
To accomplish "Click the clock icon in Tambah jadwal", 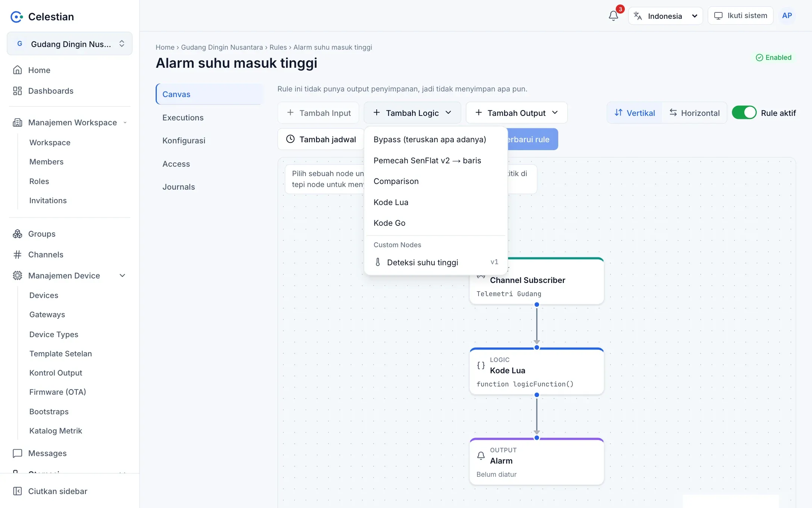I will [290, 139].
